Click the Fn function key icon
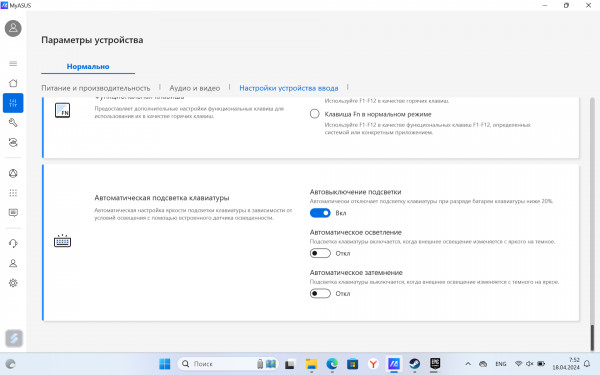Viewport: 600px width, 375px height. (x=62, y=110)
